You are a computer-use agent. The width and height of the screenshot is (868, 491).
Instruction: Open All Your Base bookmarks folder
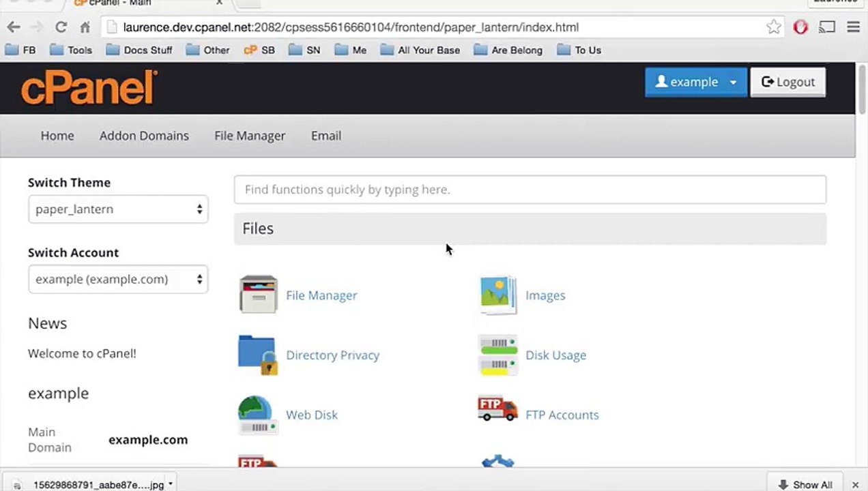(420, 50)
